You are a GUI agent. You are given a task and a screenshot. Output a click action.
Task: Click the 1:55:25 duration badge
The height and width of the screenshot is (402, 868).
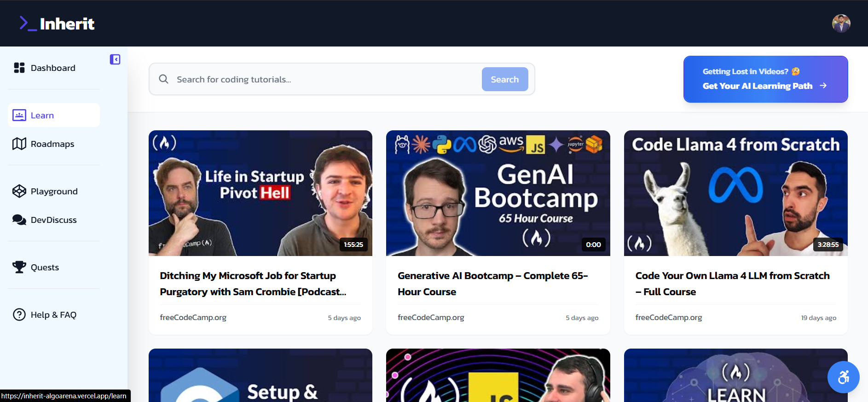click(353, 245)
